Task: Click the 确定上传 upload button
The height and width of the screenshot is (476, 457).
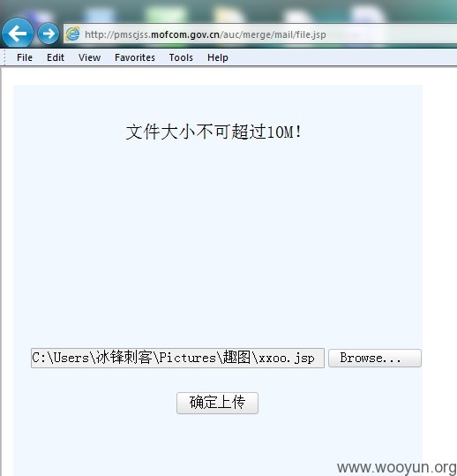Action: pyautogui.click(x=217, y=403)
